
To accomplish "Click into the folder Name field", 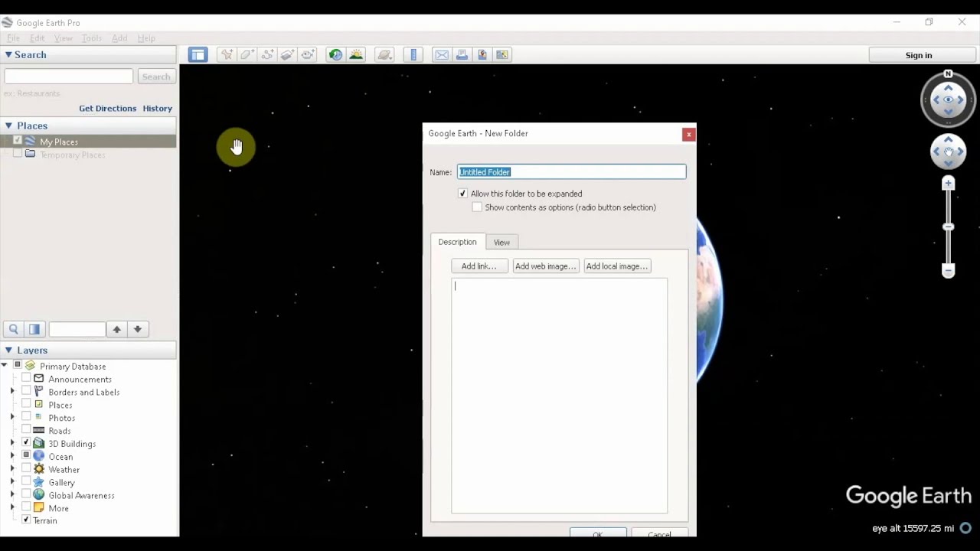I will pyautogui.click(x=572, y=172).
